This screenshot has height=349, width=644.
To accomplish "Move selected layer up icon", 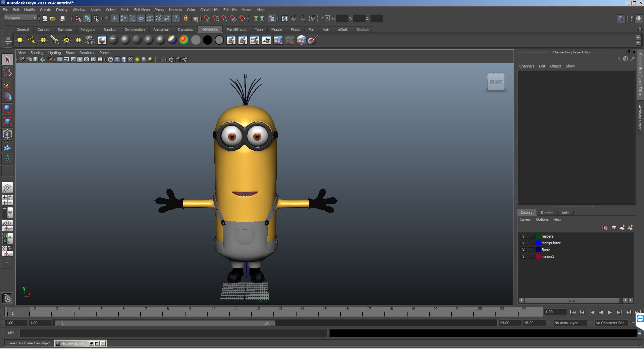I will [605, 228].
